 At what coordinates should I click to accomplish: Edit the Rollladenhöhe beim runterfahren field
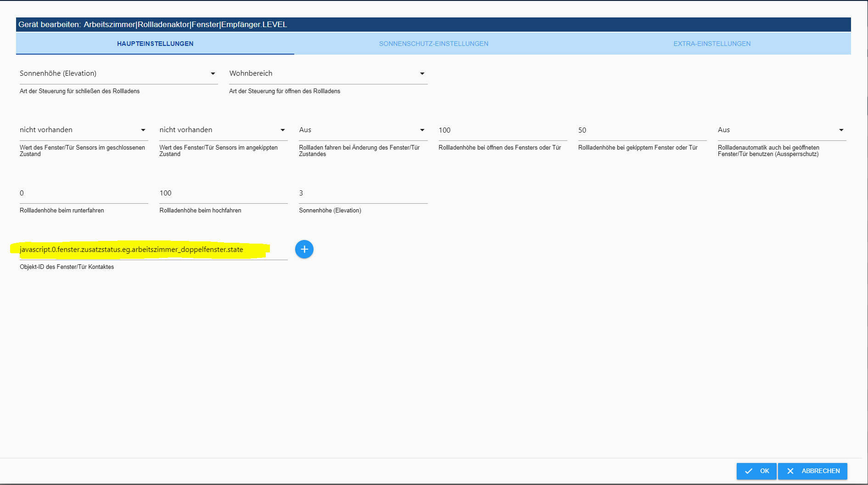pyautogui.click(x=84, y=193)
